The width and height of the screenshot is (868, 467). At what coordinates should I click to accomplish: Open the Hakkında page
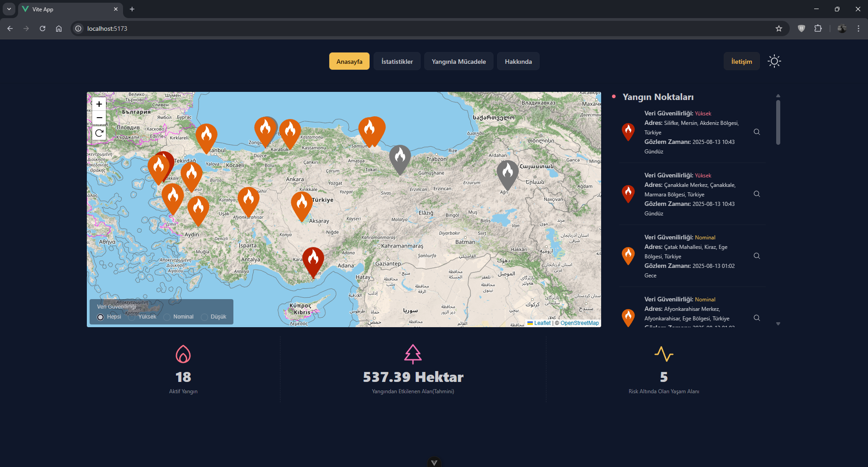pyautogui.click(x=518, y=62)
